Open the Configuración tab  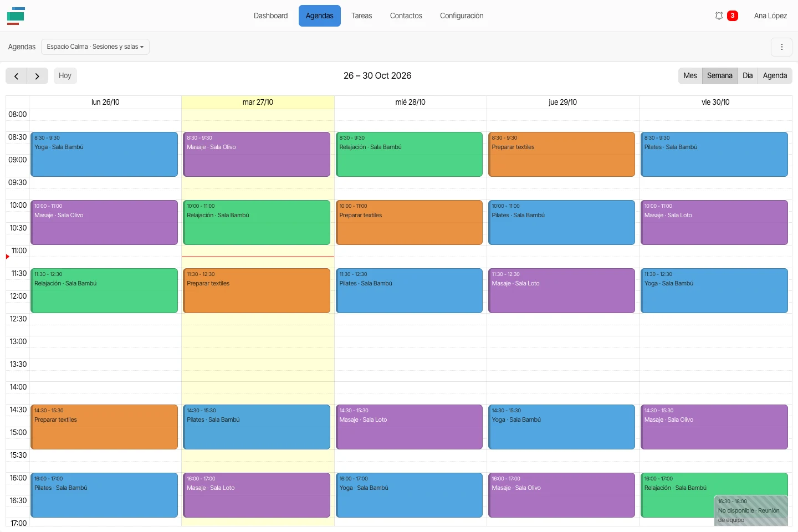pos(462,16)
